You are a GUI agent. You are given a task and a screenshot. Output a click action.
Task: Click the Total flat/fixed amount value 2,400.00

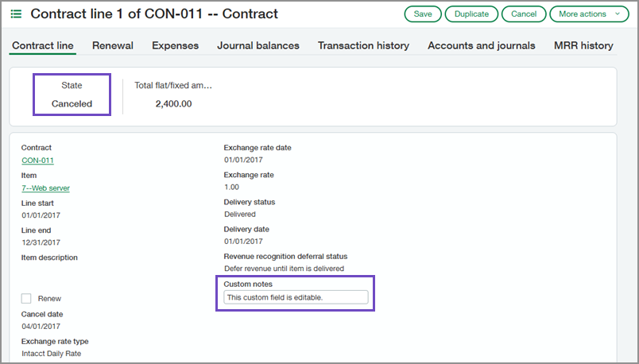pos(173,103)
